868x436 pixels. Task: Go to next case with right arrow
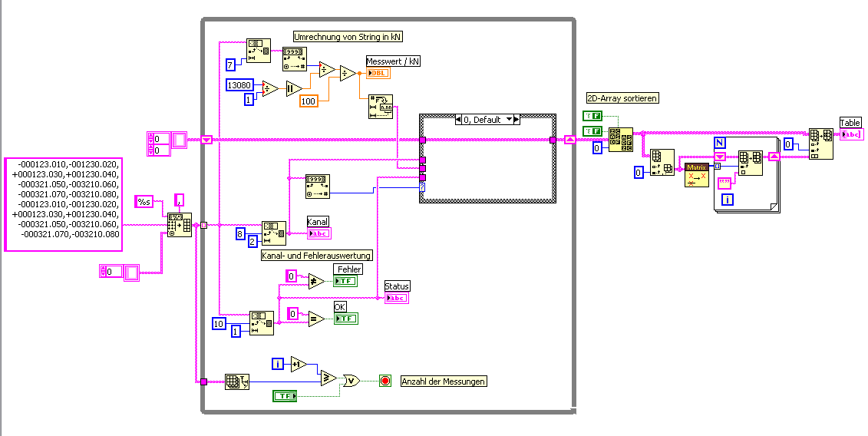pos(517,120)
